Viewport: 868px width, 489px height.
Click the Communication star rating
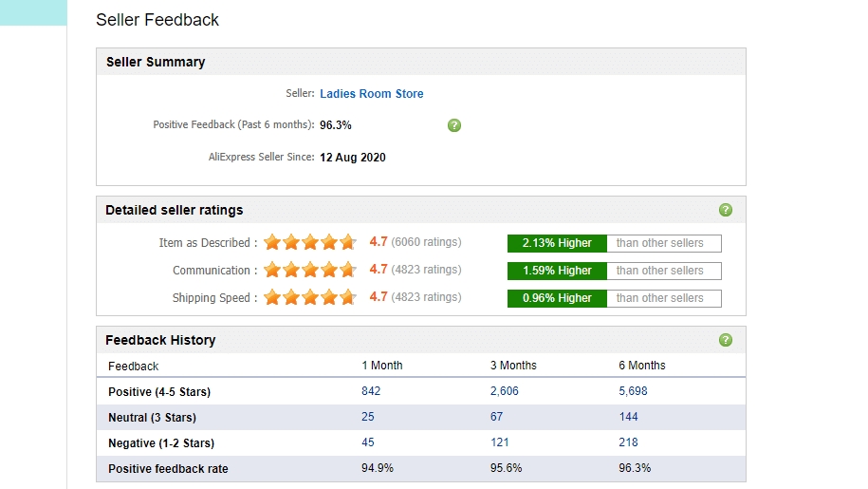click(310, 271)
